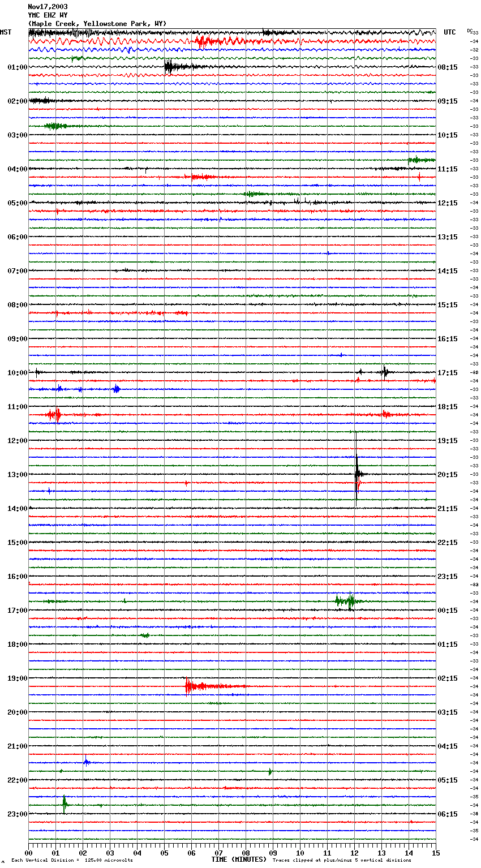The width and height of the screenshot is (481, 868).
Task: Click the '08' minute tick on bottom axis
Action: [246, 853]
